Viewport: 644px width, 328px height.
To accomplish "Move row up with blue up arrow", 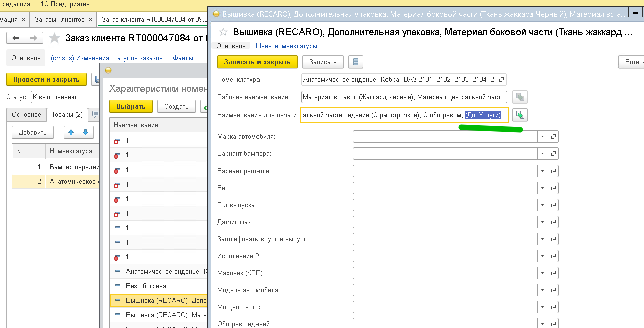I will [71, 132].
